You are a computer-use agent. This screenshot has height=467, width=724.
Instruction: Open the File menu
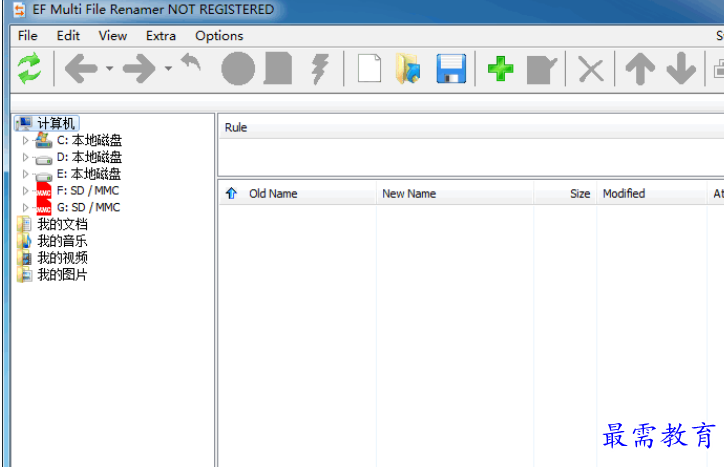tap(27, 36)
